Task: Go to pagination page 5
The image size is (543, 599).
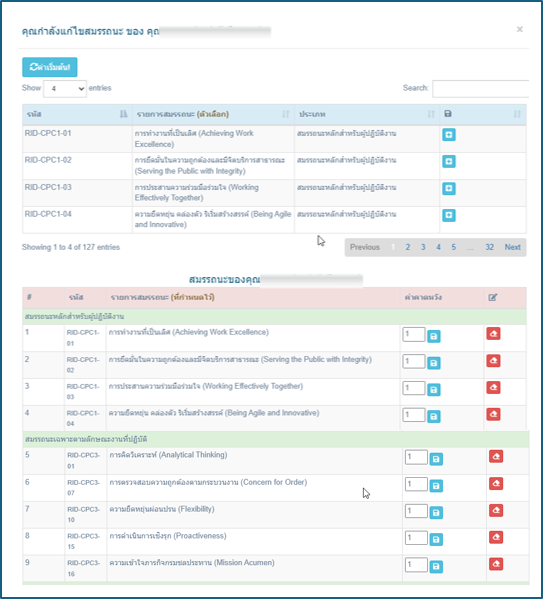Action: tap(454, 247)
